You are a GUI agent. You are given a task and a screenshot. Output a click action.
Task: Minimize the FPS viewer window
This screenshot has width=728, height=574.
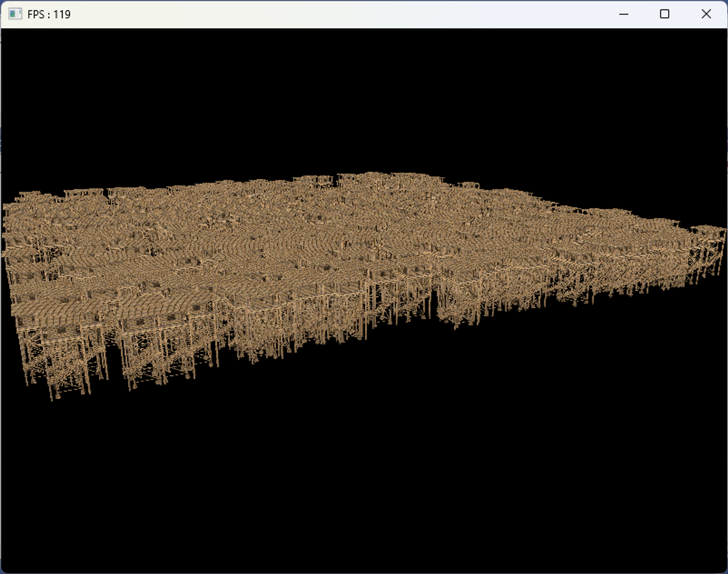click(624, 14)
